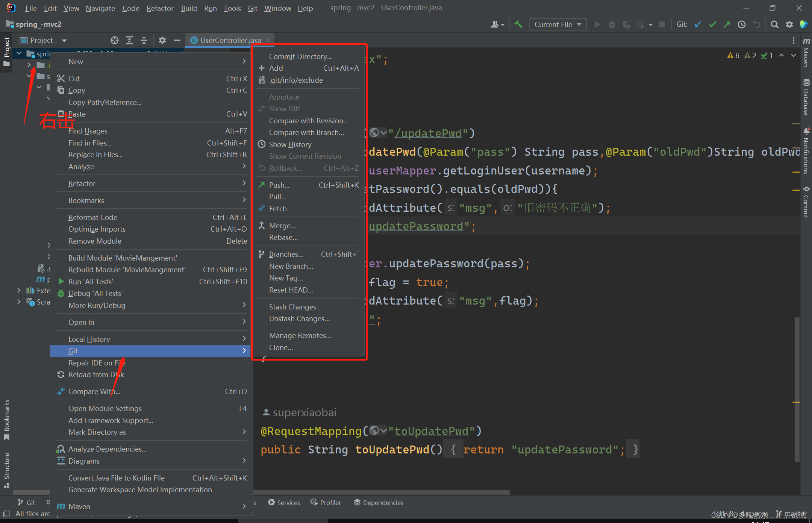This screenshot has width=812, height=523.
Task: Open Project panel options gear icon
Action: pyautogui.click(x=162, y=40)
